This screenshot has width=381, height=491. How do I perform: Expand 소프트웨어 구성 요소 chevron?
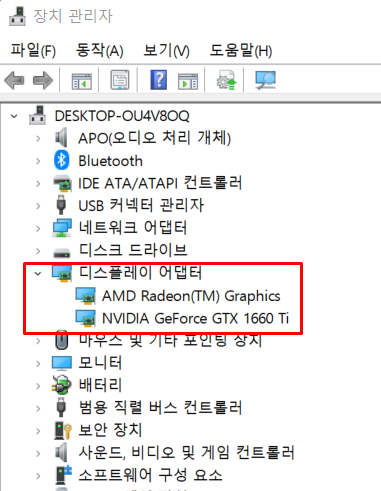tap(38, 476)
